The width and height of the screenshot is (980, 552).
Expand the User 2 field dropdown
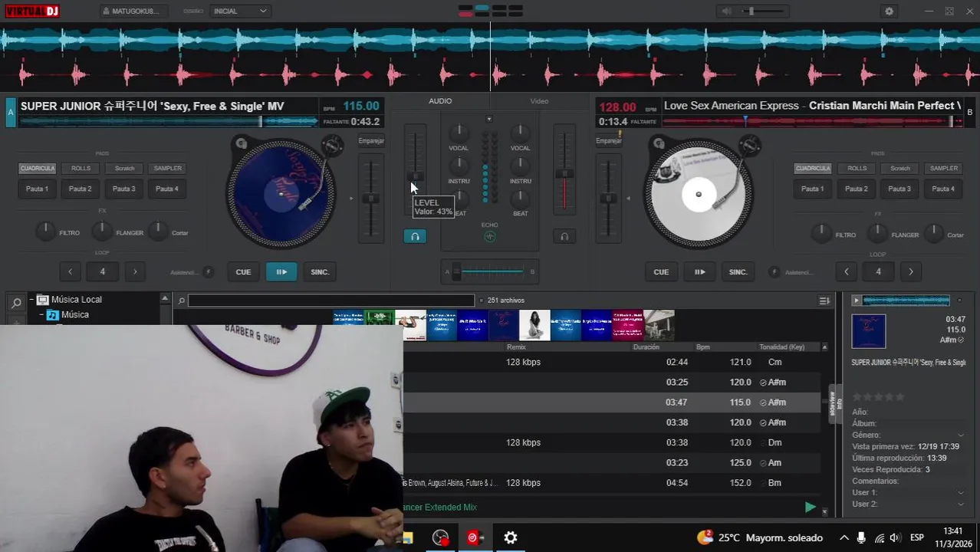961,504
